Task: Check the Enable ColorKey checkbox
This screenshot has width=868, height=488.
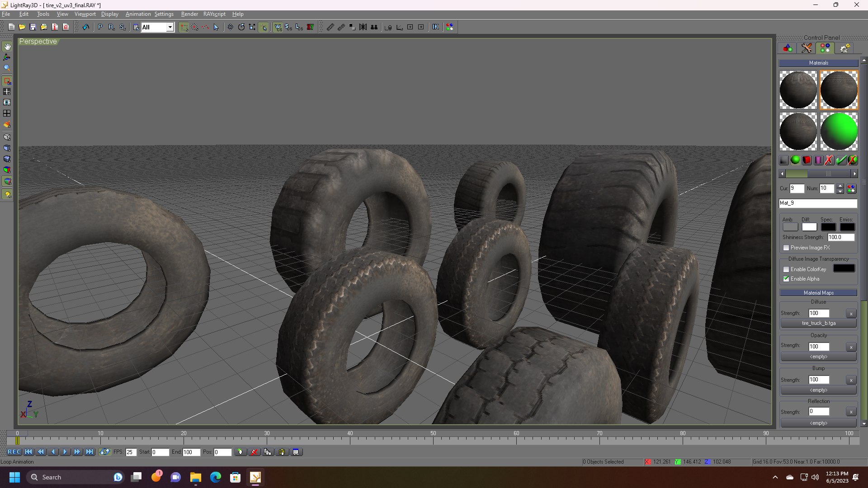Action: point(786,269)
